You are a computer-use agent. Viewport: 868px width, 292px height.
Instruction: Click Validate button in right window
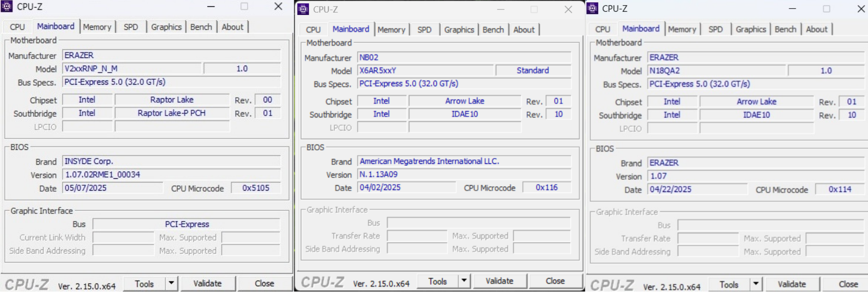click(792, 284)
